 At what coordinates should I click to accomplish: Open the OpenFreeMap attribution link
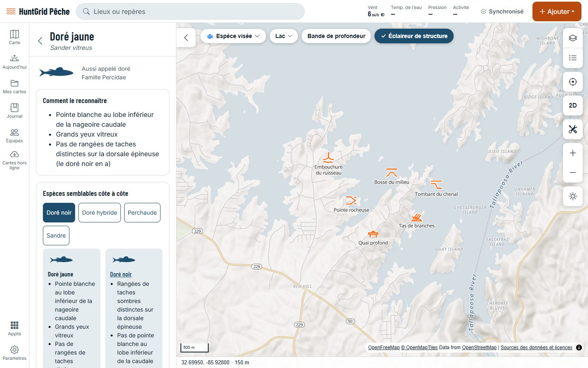[x=384, y=348]
